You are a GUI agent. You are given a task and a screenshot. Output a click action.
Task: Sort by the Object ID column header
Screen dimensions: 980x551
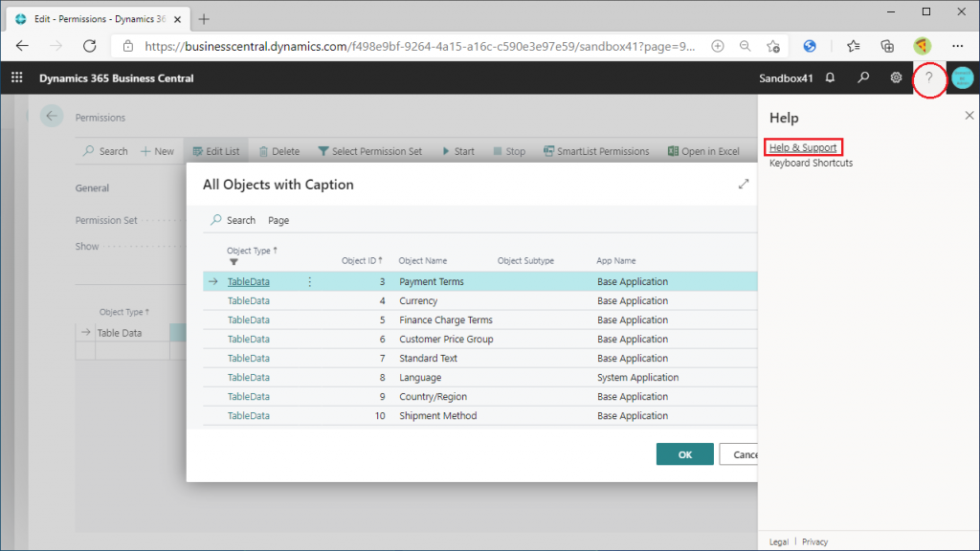coord(361,260)
